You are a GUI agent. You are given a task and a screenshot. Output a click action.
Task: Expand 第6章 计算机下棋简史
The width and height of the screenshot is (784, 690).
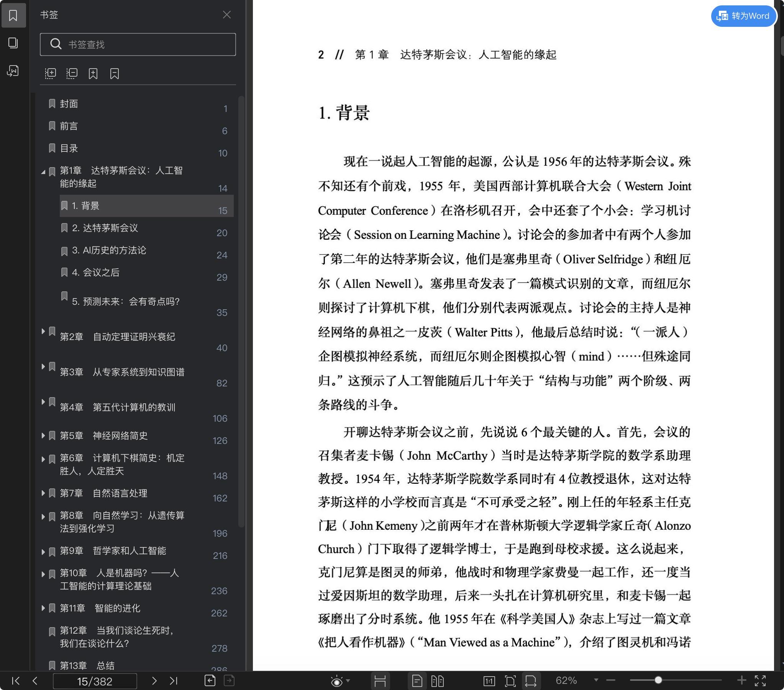coord(43,458)
